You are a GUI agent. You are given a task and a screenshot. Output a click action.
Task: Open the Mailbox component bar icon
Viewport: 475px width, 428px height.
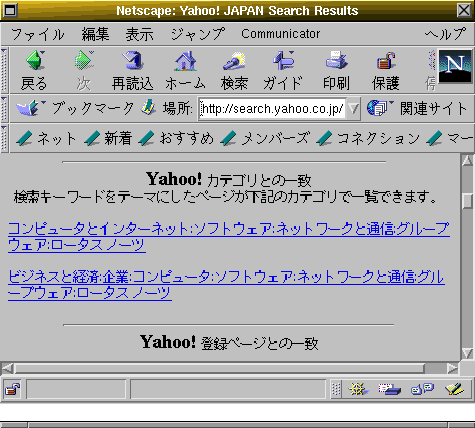pos(389,389)
